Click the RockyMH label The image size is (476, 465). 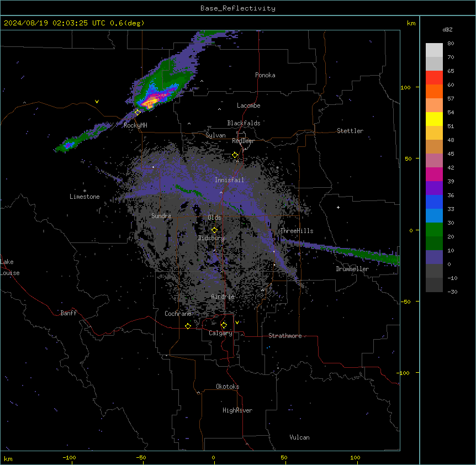135,125
